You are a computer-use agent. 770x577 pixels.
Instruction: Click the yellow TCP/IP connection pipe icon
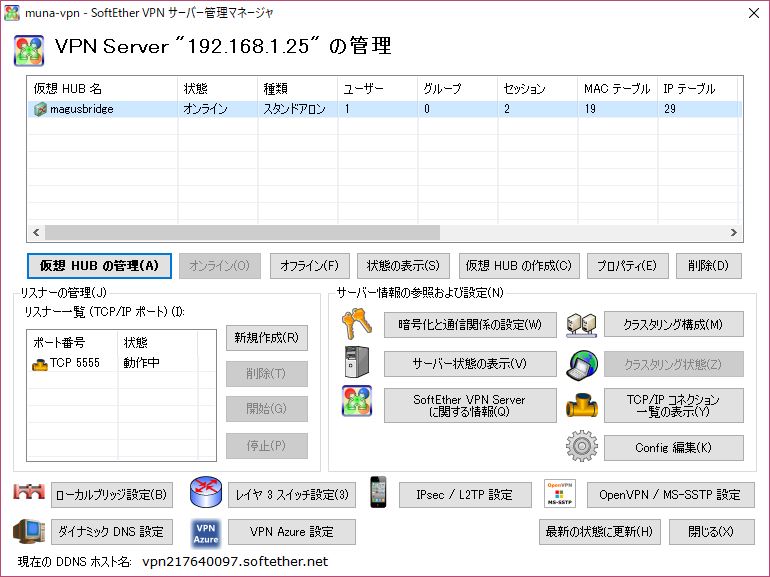pos(581,405)
